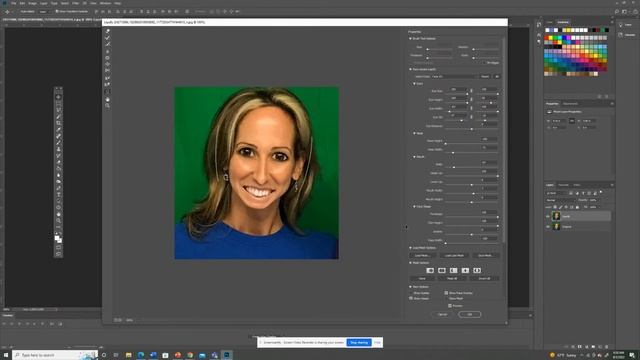Click the Load Last Mesh button
Screen dimensions: 640x360
[454, 256]
